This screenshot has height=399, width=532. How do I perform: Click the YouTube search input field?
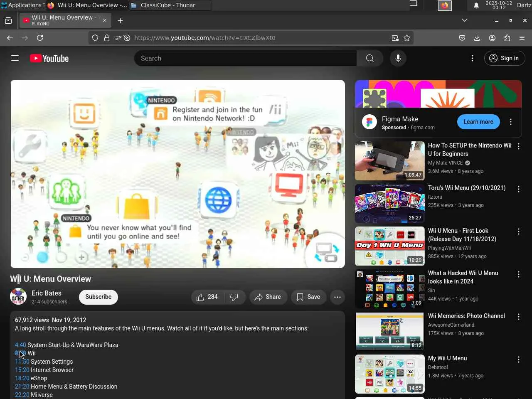point(245,58)
